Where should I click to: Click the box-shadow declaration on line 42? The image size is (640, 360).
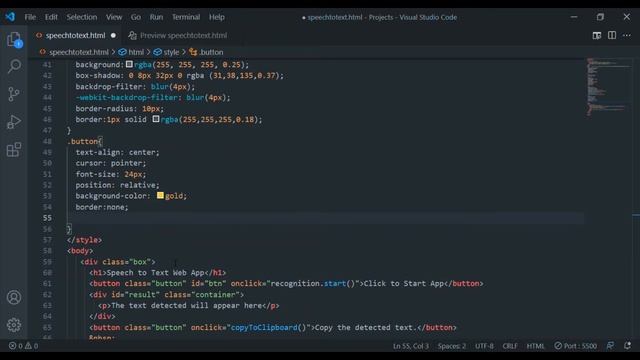click(180, 76)
